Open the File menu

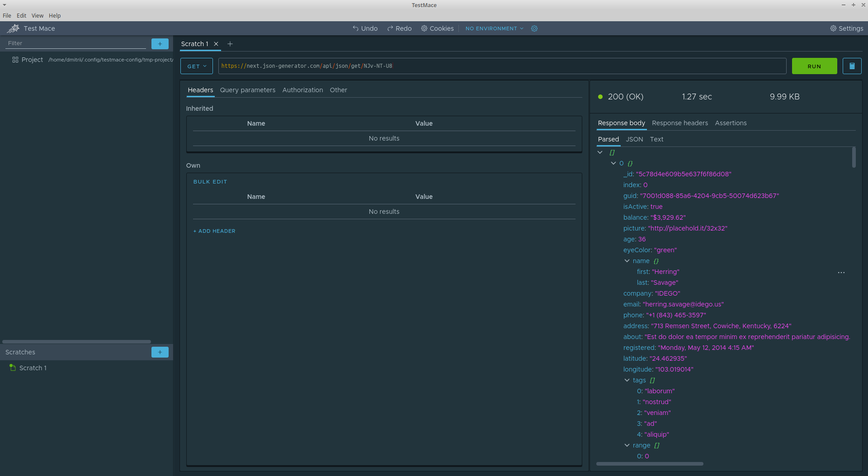7,15
